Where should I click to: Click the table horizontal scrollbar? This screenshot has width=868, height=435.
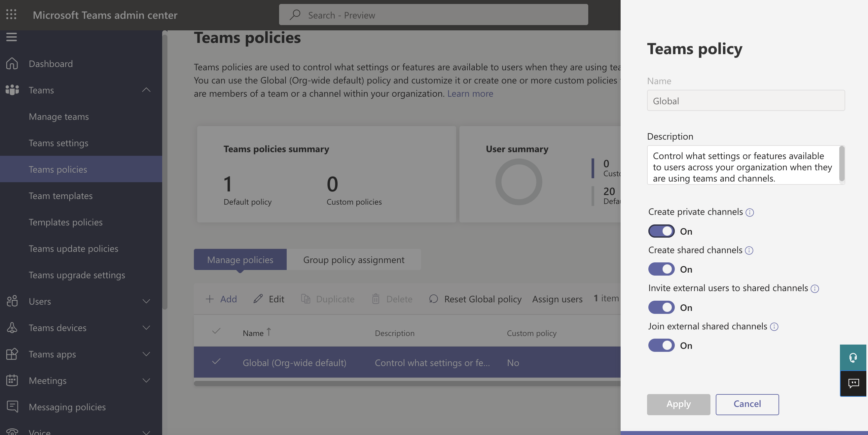pos(407,383)
